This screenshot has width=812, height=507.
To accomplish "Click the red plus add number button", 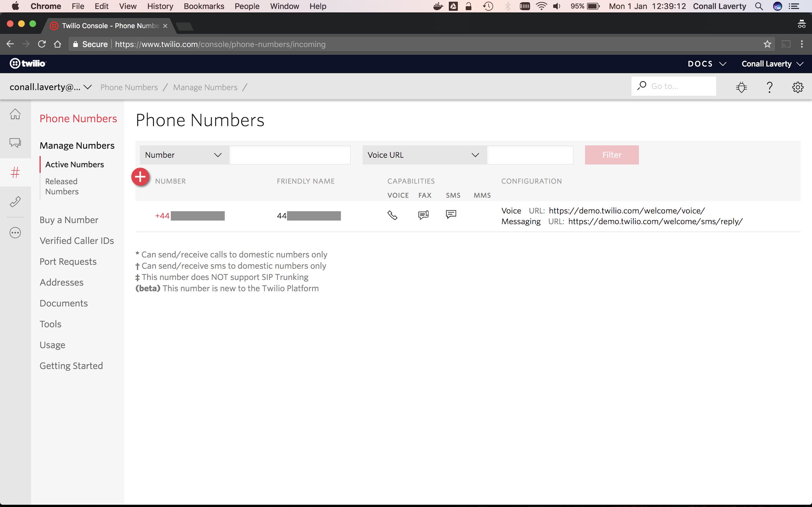I will tap(140, 176).
